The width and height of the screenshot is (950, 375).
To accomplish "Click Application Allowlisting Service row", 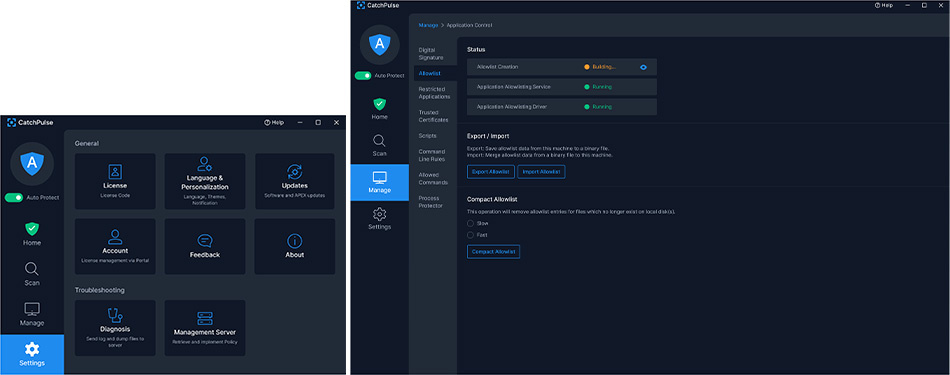I will tap(562, 87).
